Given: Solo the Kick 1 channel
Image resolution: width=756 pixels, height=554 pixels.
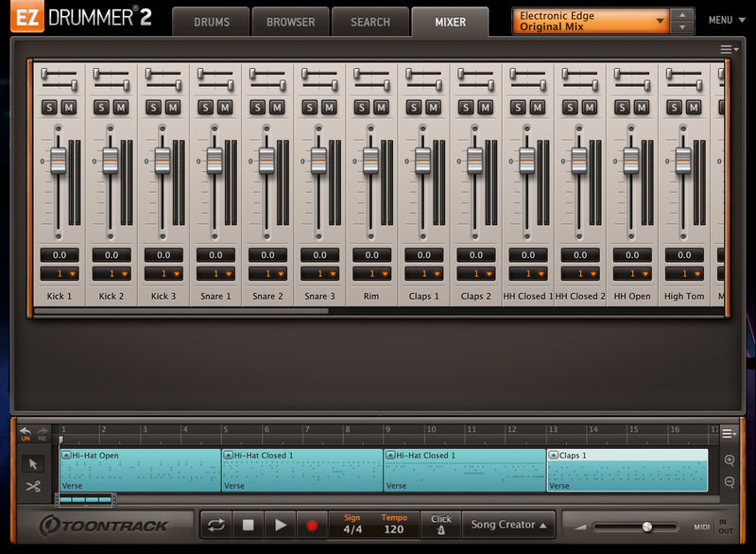Looking at the screenshot, I should 49,108.
